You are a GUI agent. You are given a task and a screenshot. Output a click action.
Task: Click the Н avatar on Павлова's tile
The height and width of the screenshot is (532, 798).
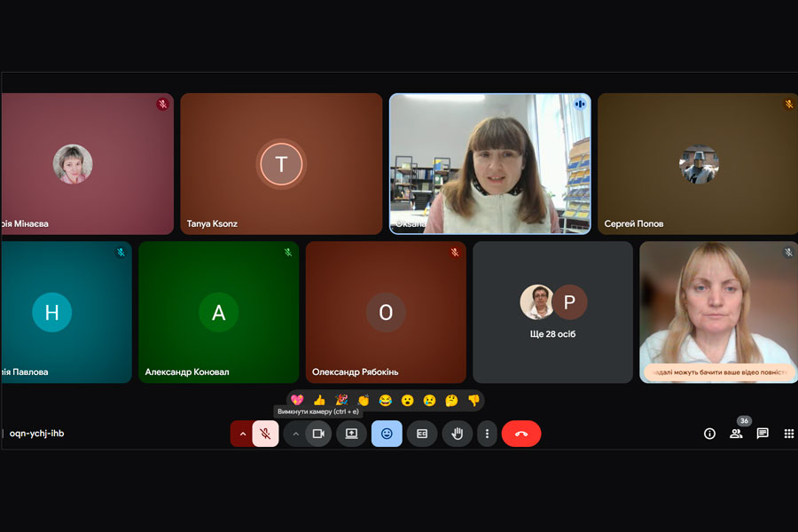(52, 312)
